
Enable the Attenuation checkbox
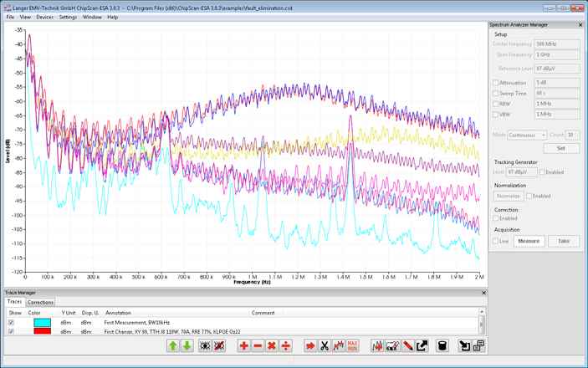496,83
